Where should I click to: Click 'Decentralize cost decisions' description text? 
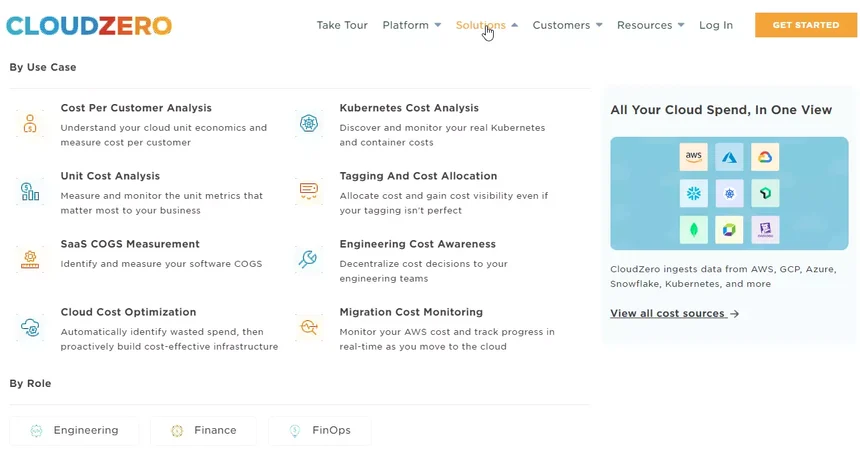[x=423, y=271]
